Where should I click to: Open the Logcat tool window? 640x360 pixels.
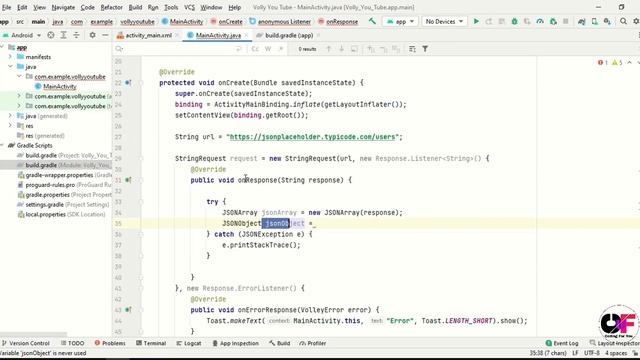(x=189, y=343)
